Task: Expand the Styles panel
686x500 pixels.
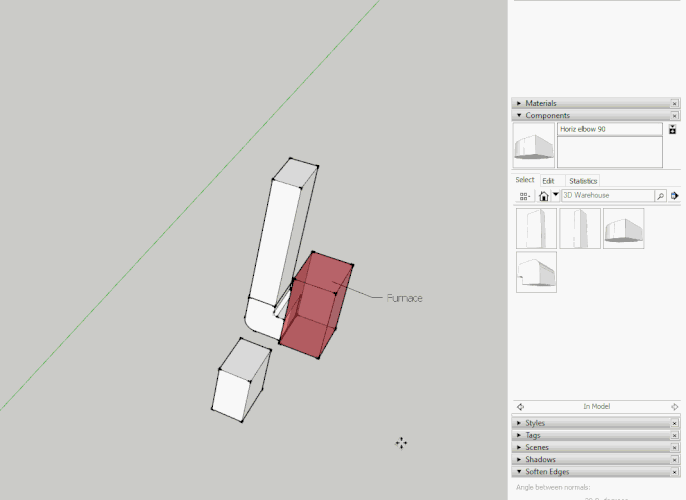Action: 519,423
